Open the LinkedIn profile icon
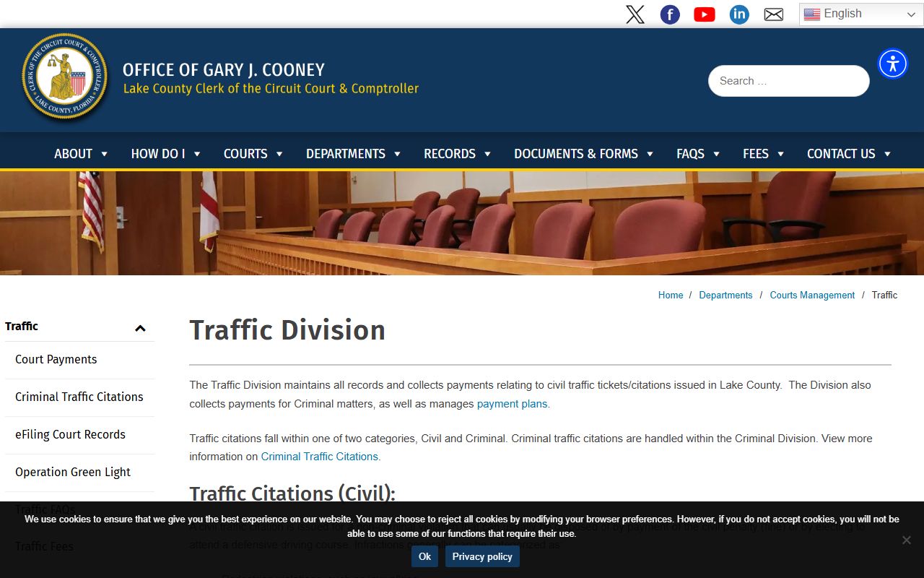This screenshot has height=578, width=924. (739, 14)
